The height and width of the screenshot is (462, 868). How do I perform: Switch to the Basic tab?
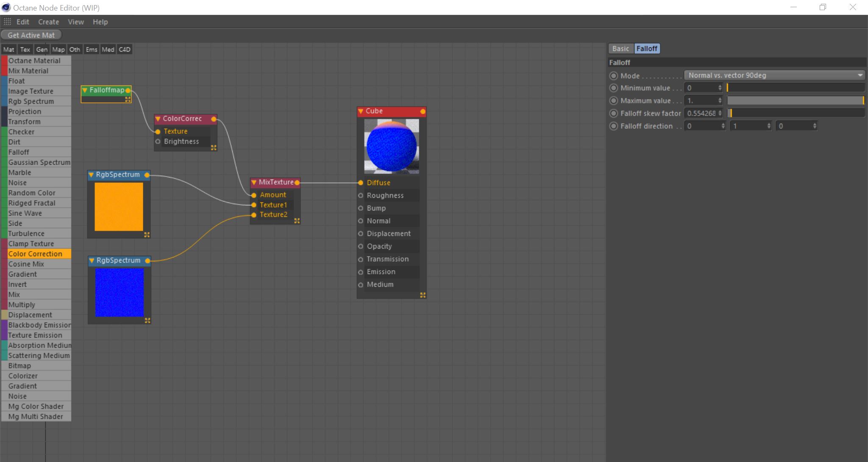pos(620,49)
